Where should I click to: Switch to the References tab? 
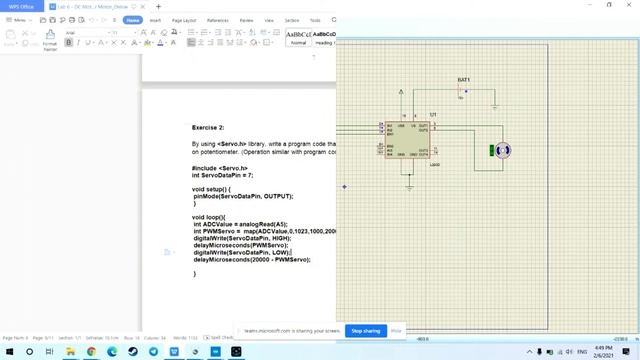point(218,20)
